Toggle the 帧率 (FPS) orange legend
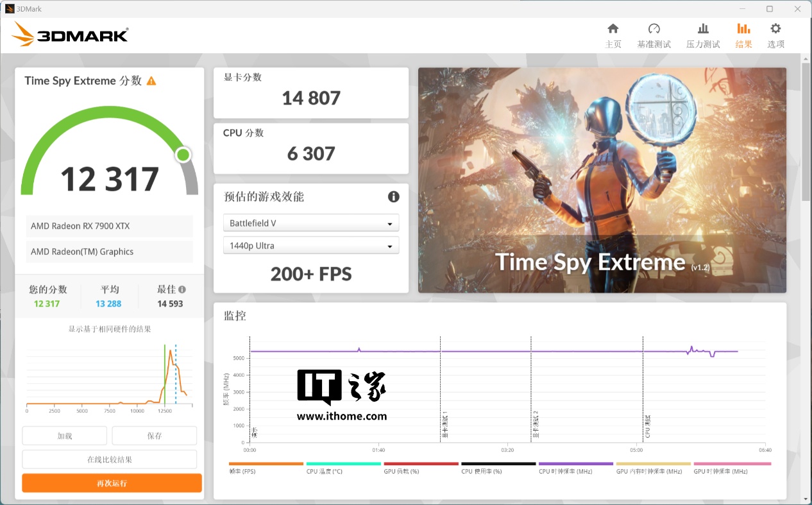The height and width of the screenshot is (505, 812). 266,464
